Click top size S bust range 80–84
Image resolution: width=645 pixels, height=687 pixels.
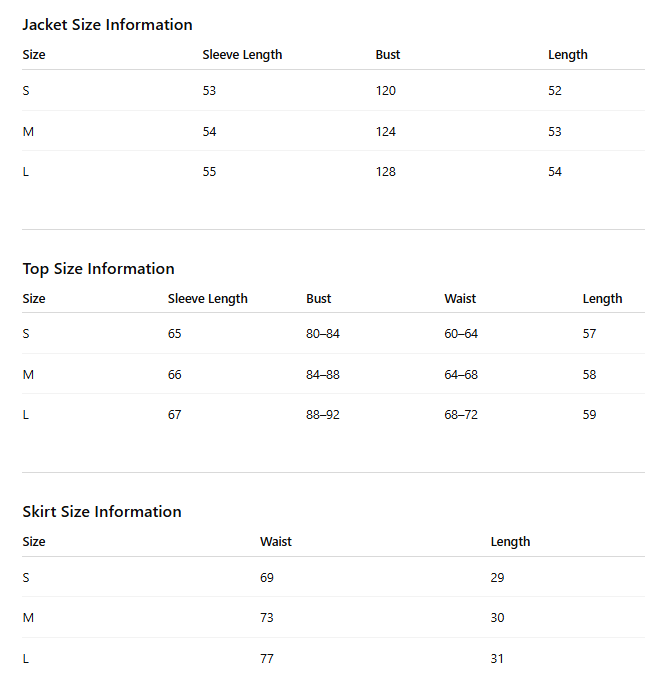pos(323,333)
